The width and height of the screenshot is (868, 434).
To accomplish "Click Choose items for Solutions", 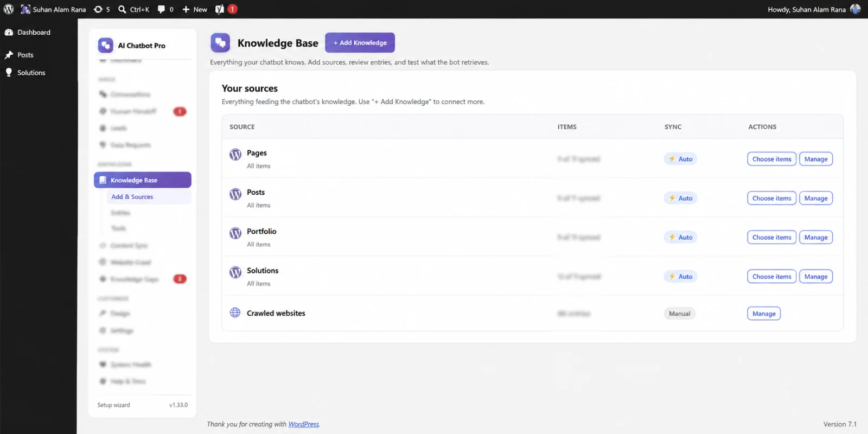I will pos(771,277).
